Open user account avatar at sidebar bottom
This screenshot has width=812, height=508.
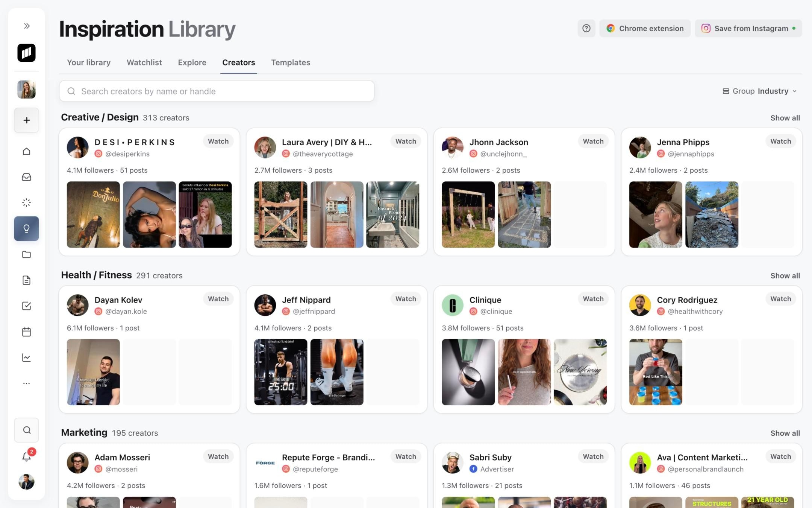tap(26, 482)
